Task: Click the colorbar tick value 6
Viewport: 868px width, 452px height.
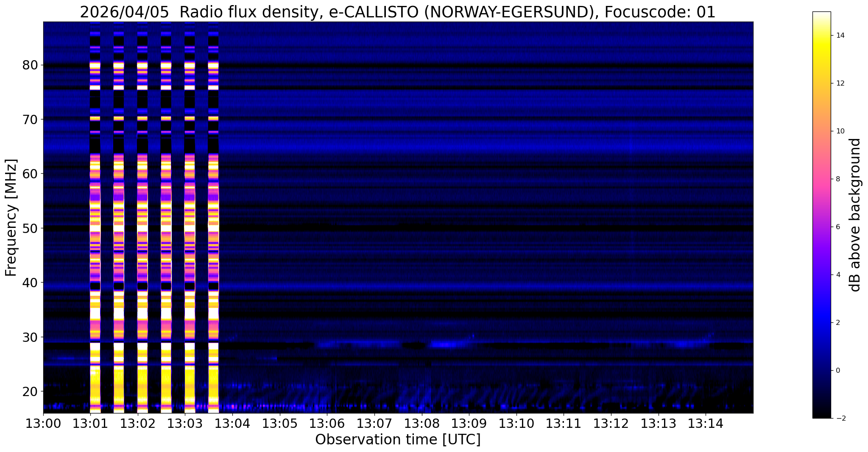Action: coord(837,227)
